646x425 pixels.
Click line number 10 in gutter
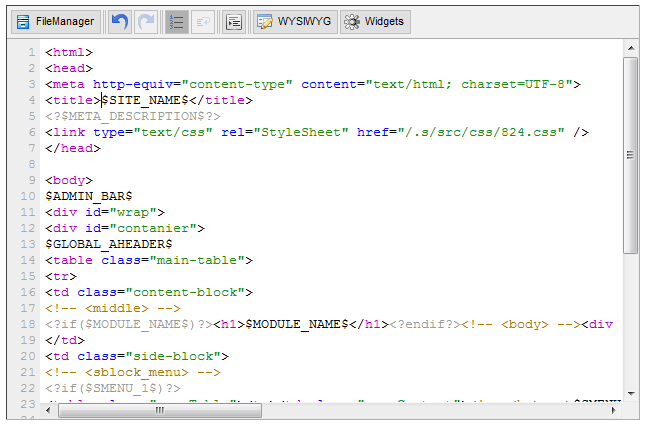[29, 196]
